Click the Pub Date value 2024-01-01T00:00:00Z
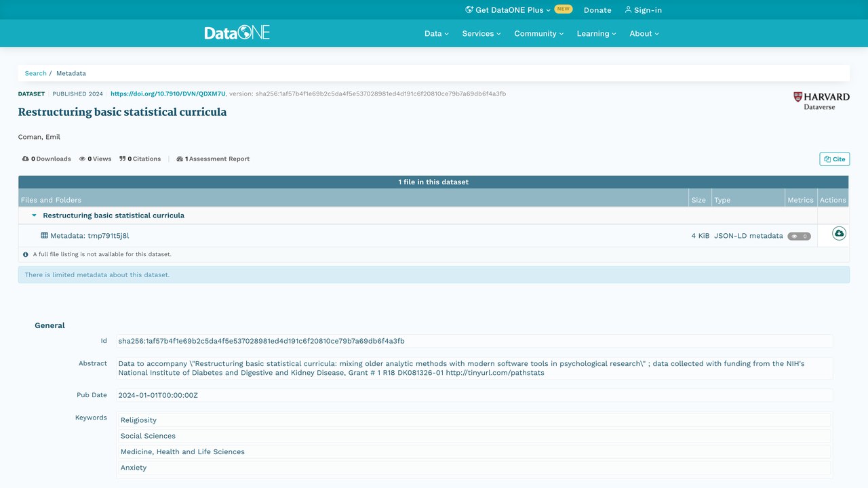 click(x=158, y=395)
